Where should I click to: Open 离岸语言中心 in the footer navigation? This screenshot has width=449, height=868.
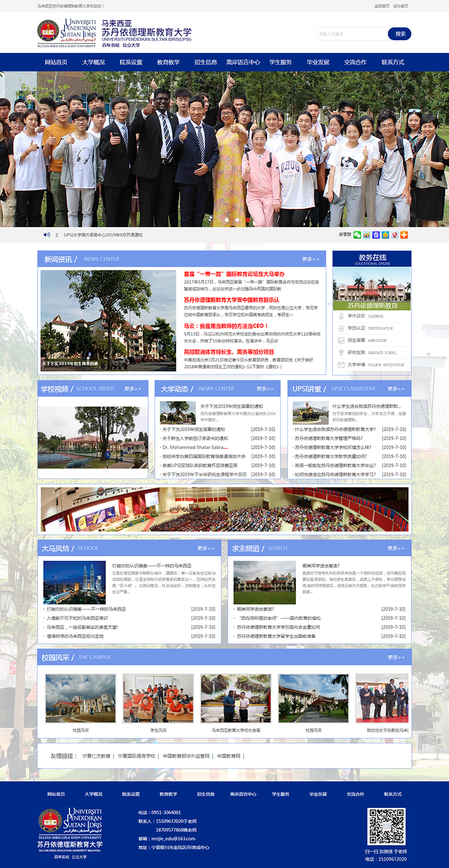243,794
